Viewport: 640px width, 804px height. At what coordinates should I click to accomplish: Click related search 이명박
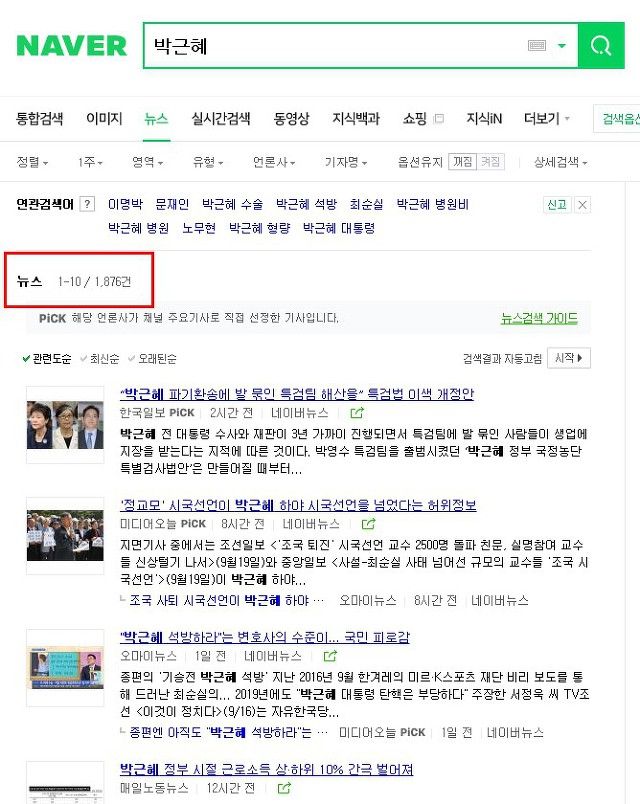coord(125,204)
